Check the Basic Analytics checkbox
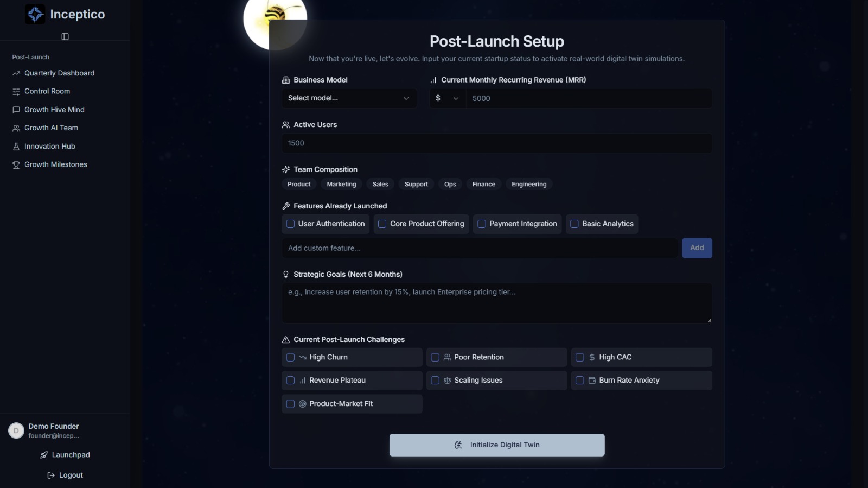 (x=575, y=224)
